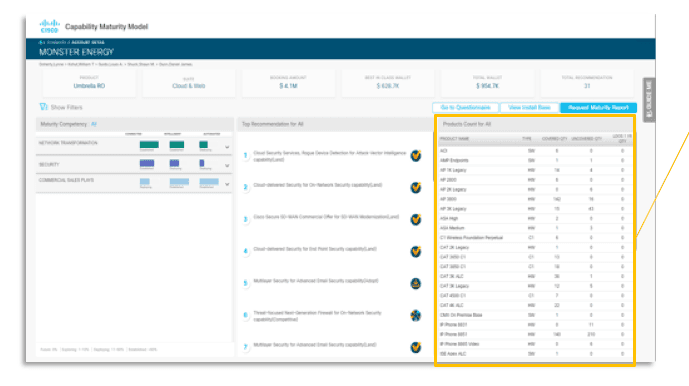Click the $ 954.7K total wallet value

click(487, 86)
